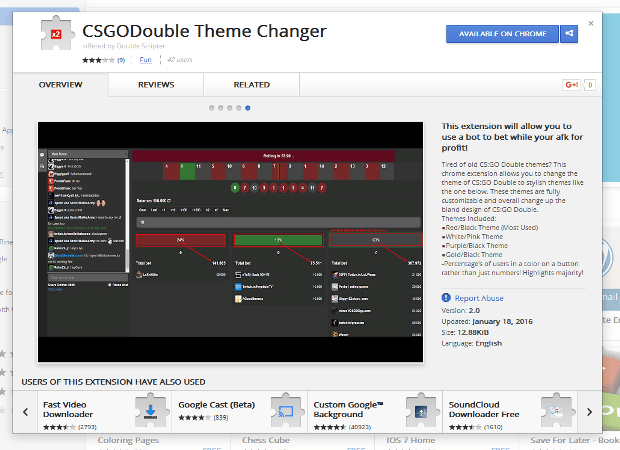Screen dimensions: 620x450
Task: Select the second screenshot carousel dot
Action: click(221, 108)
